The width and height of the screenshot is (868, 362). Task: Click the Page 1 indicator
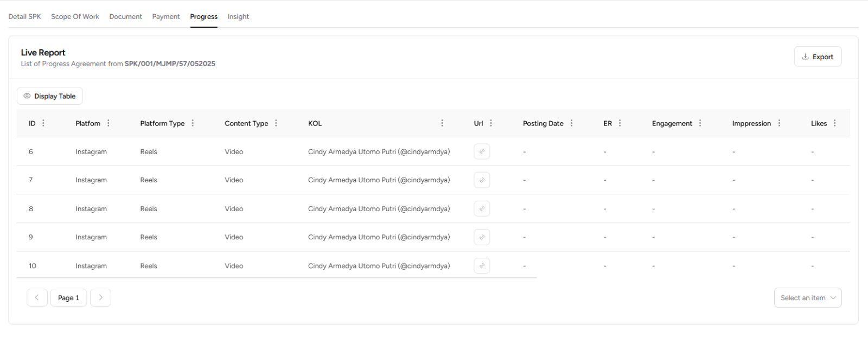[x=68, y=297]
